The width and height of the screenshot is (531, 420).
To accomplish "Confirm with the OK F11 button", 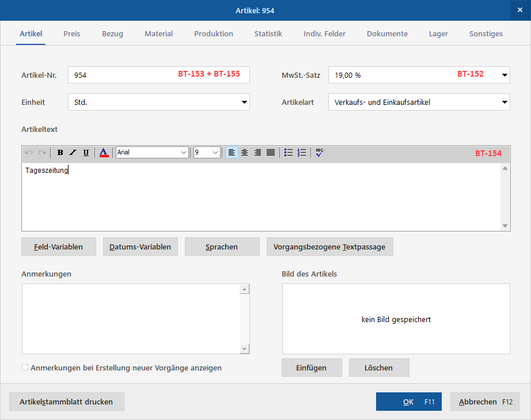I will pos(409,402).
